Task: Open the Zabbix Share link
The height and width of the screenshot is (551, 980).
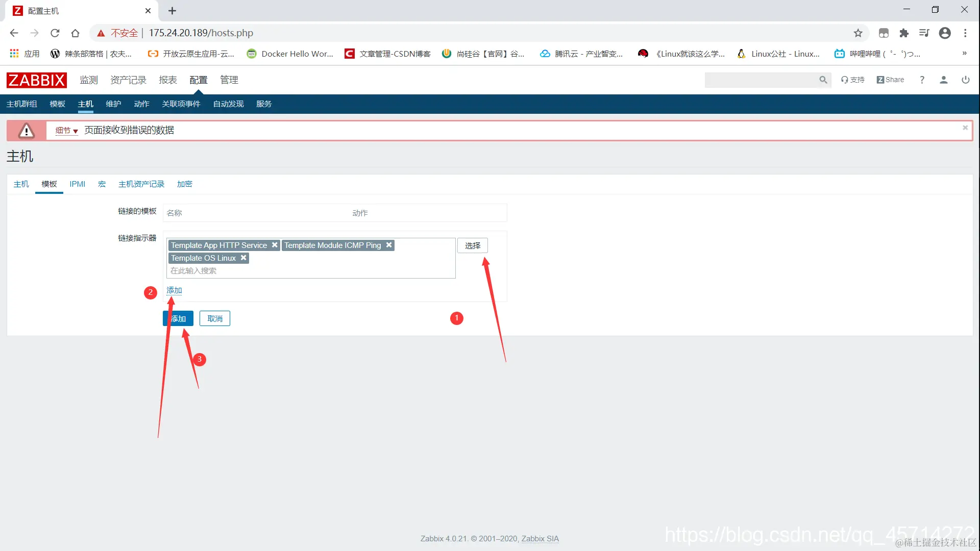Action: coord(890,80)
